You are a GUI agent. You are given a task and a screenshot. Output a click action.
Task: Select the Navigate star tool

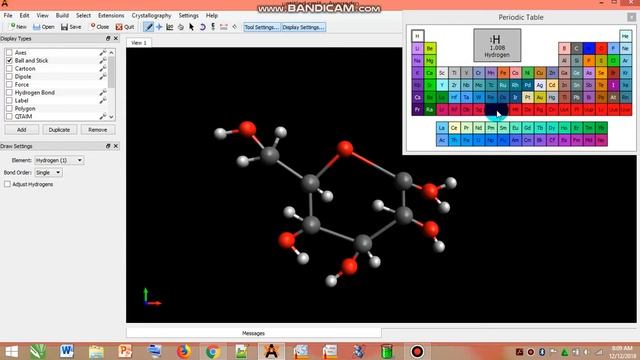click(x=159, y=27)
